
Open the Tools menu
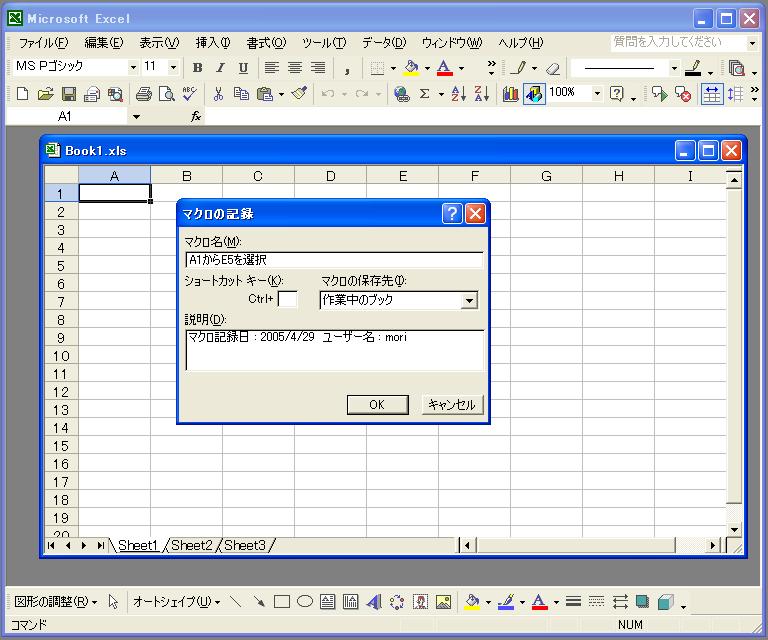324,43
